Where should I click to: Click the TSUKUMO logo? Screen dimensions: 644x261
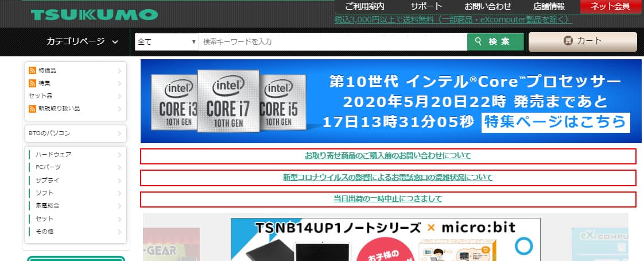(x=94, y=15)
